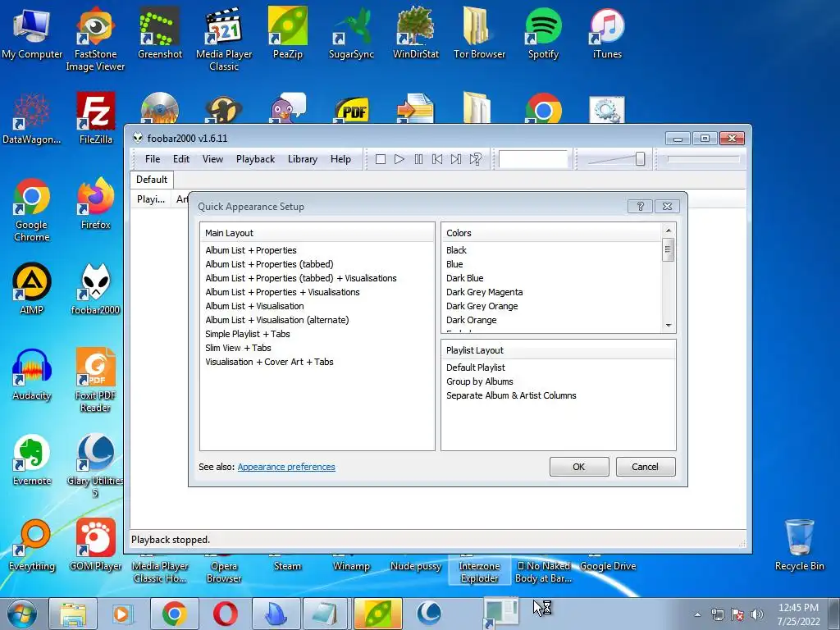
Task: Select the Blue color scheme
Action: 454,264
